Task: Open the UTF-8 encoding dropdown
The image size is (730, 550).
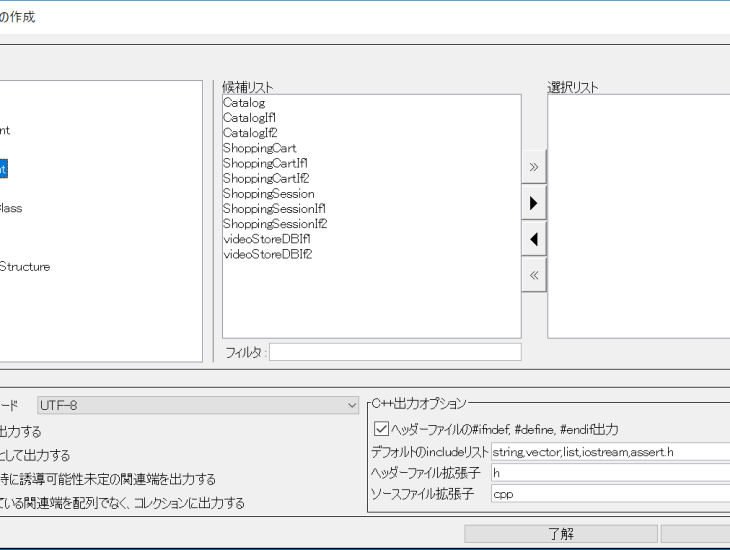Action: [198, 405]
